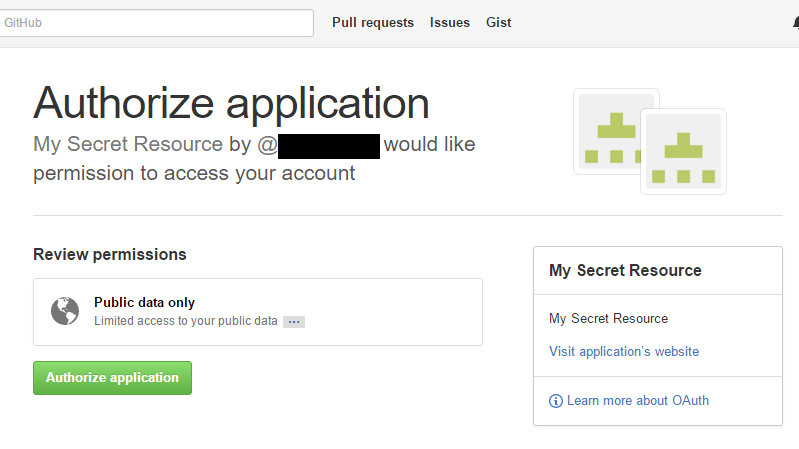Click the blacked-out username after the @ sign
Screen dimensions: 799x449
pos(329,146)
